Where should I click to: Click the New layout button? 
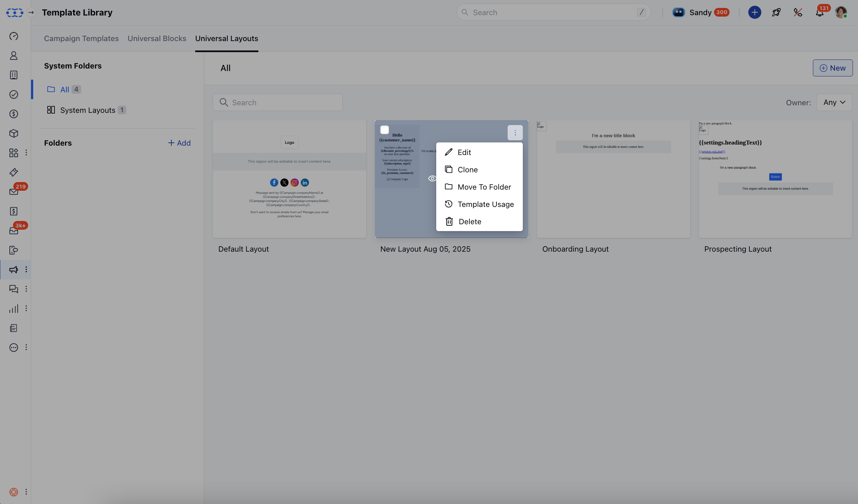[x=832, y=68]
